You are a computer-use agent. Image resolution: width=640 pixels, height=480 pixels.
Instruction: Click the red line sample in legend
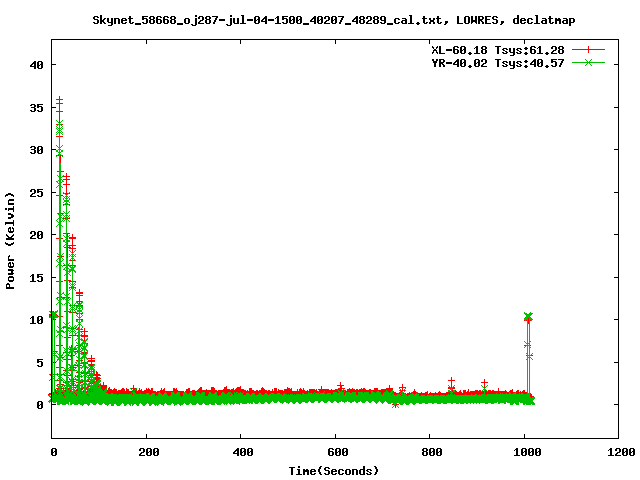pyautogui.click(x=588, y=50)
